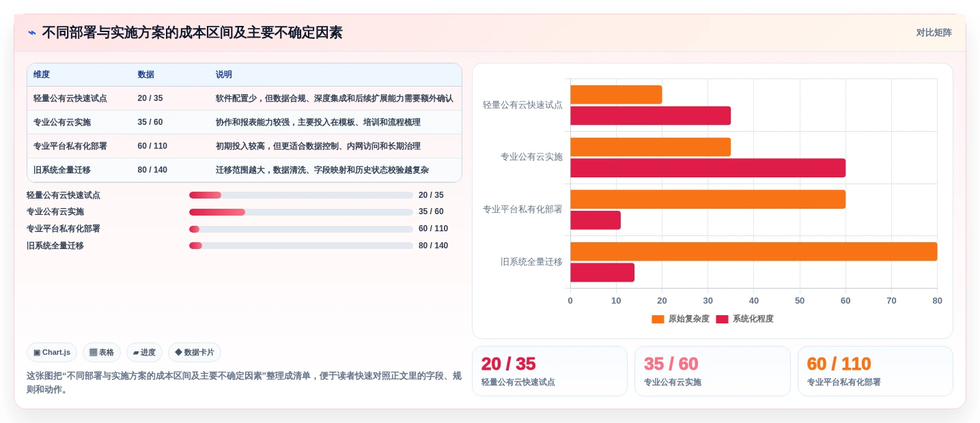Open the 60 / 110 data card

point(876,371)
